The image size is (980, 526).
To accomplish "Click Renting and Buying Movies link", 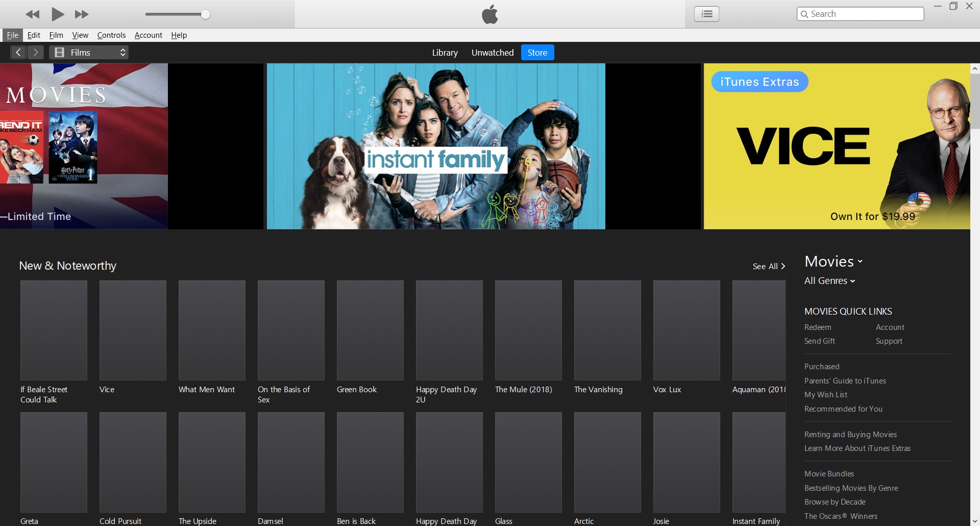I will [850, 435].
